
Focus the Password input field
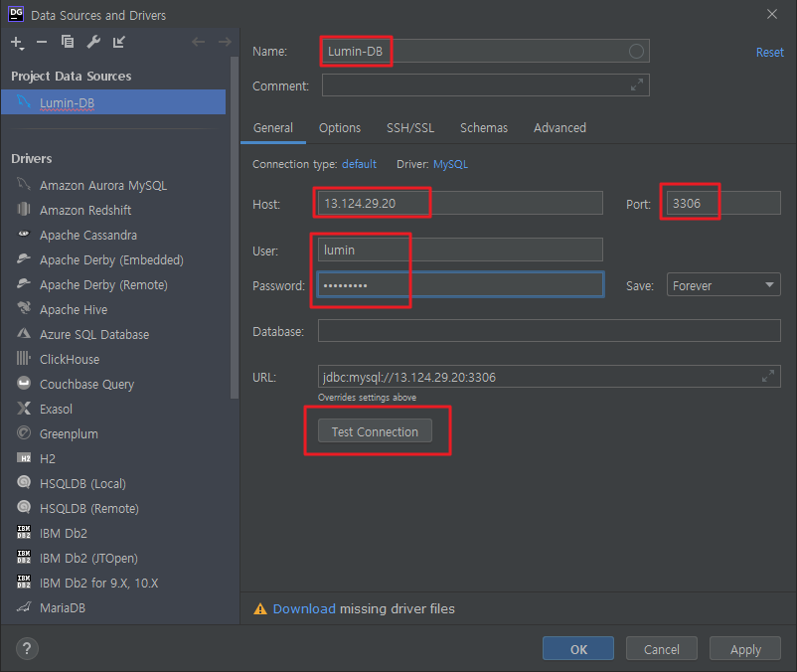click(x=460, y=284)
